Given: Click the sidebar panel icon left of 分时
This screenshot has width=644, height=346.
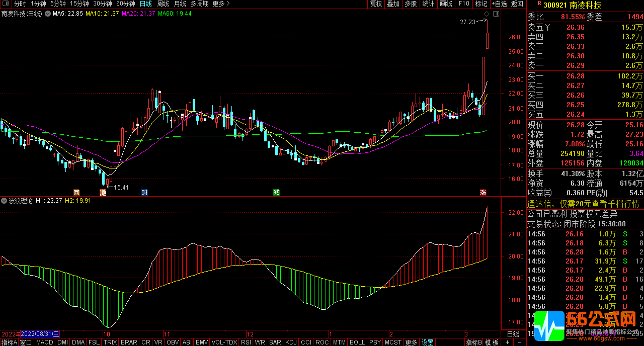Looking at the screenshot, I should 6,4.
